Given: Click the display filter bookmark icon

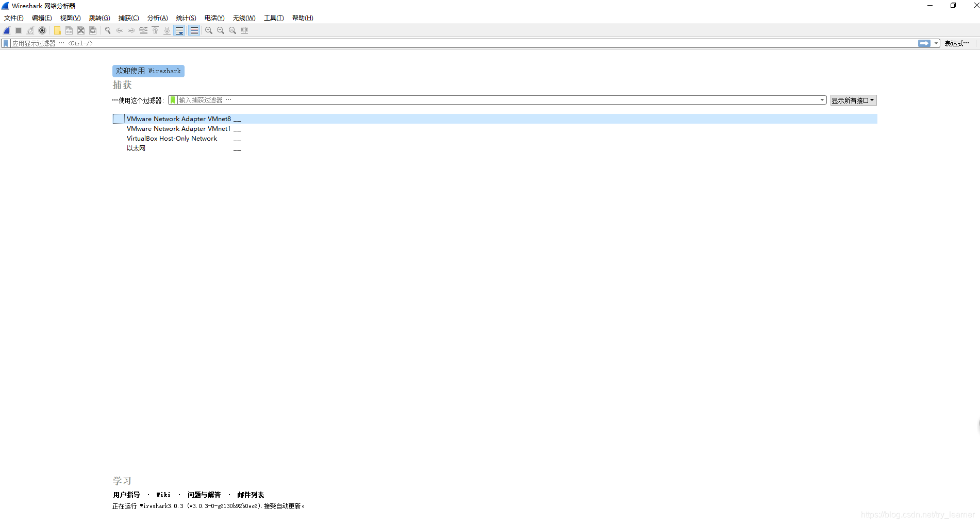Looking at the screenshot, I should [6, 43].
